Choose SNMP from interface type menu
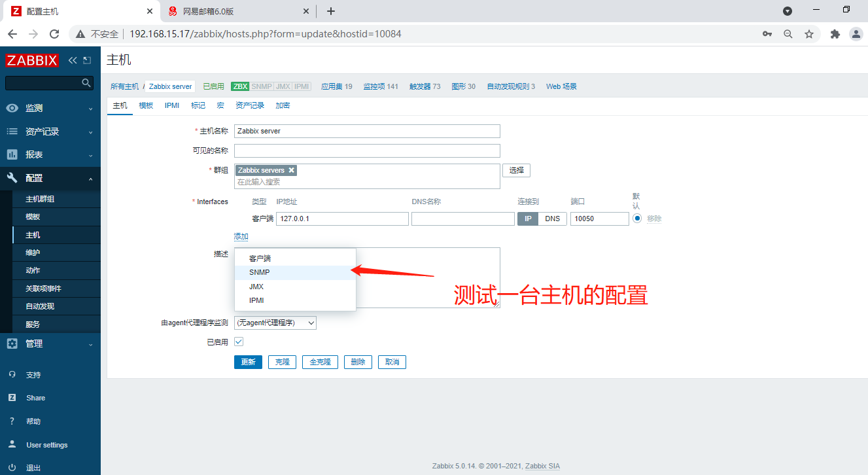The width and height of the screenshot is (868, 475). pos(295,272)
